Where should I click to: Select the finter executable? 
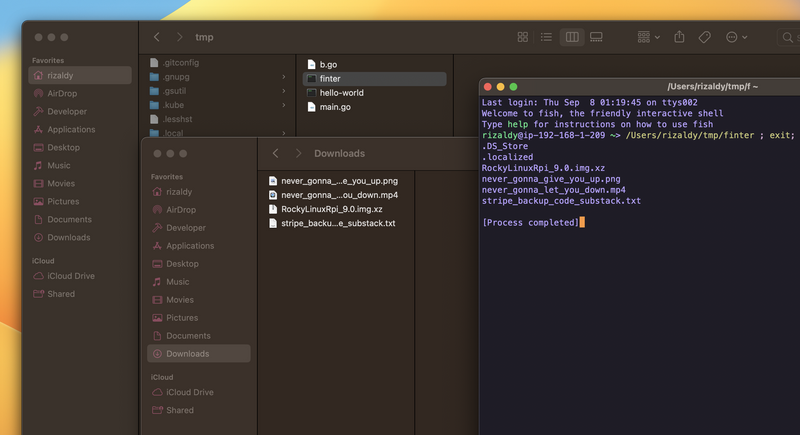point(374,79)
